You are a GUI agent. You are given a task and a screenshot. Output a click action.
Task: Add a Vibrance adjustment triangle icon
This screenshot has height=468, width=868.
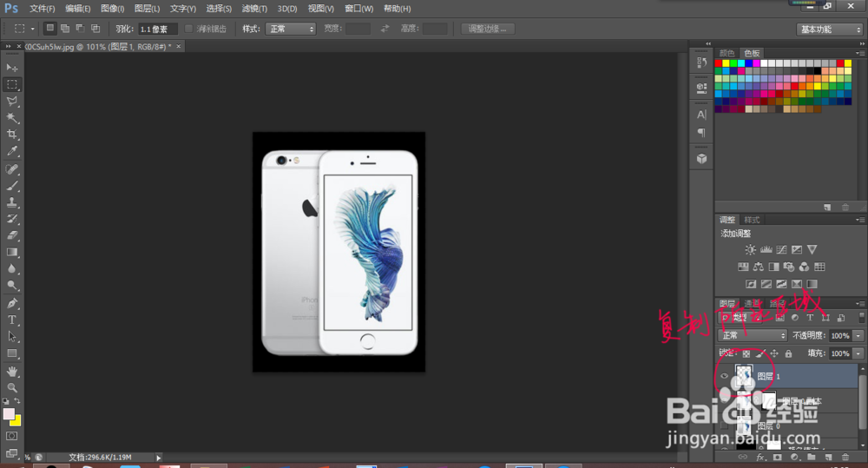[x=812, y=250]
